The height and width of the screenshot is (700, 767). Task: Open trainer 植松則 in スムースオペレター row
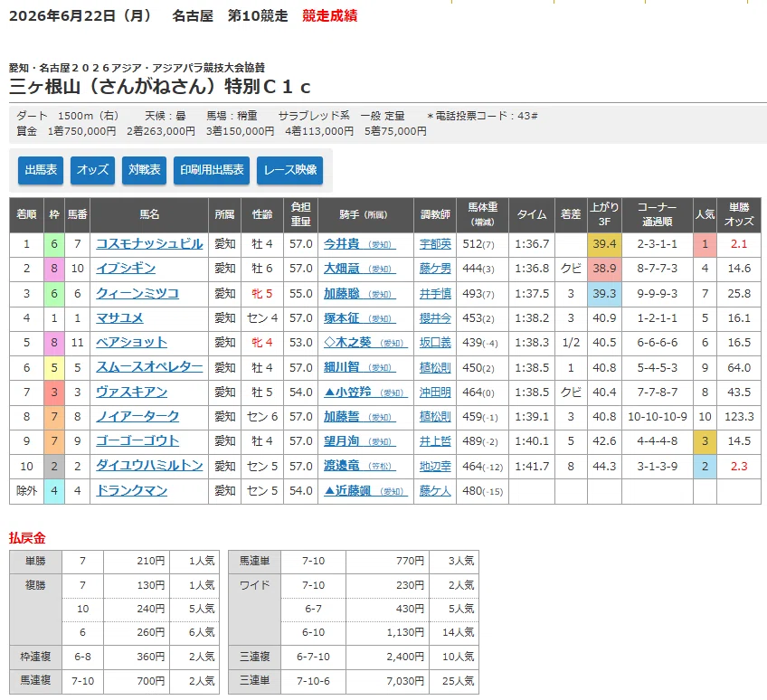(x=435, y=367)
